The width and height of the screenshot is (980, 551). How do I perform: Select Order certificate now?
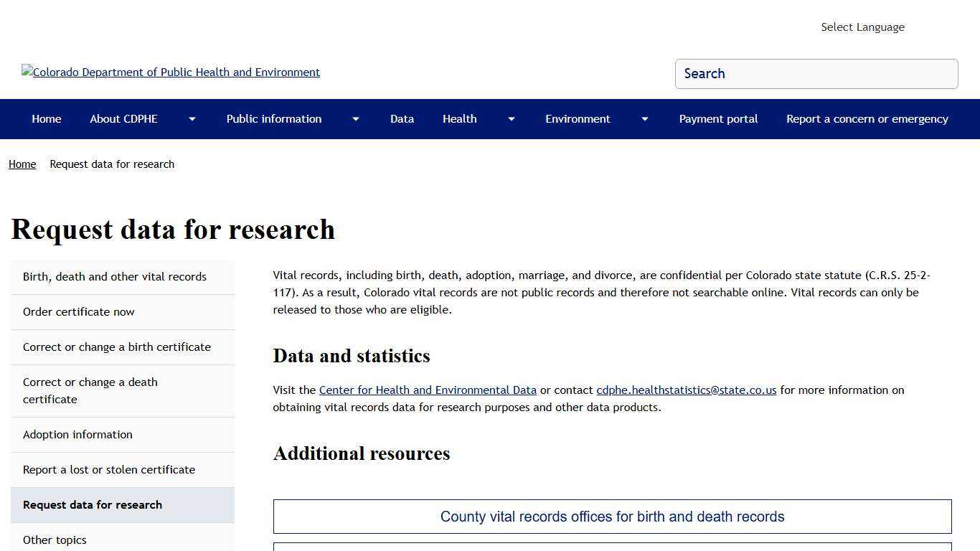tap(78, 311)
